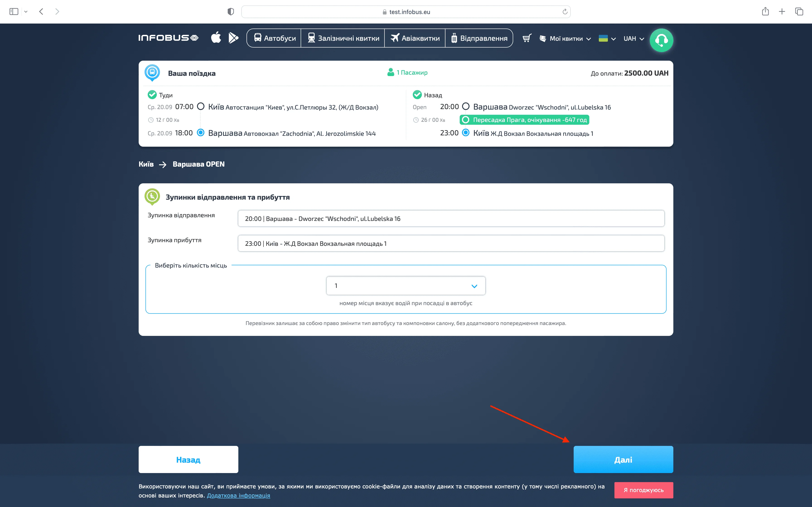Viewport: 812px width, 507px height.
Task: Open the Додаткова інформація link
Action: point(238,495)
